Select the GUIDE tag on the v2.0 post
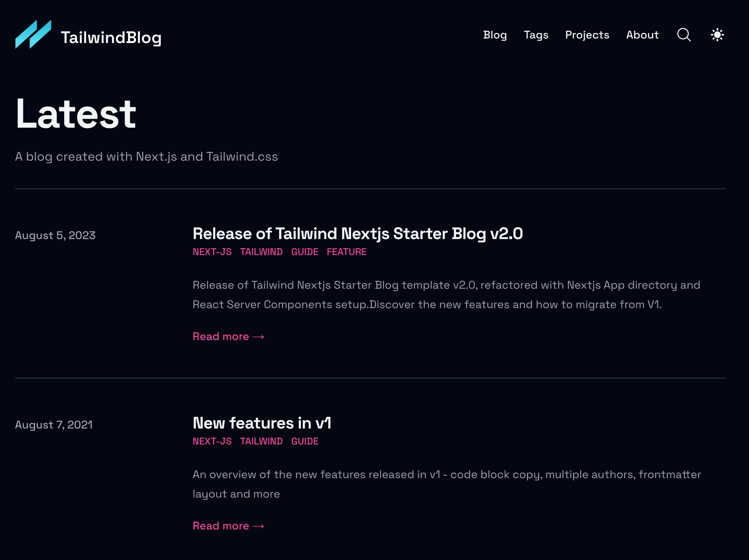The width and height of the screenshot is (749, 560). tap(305, 252)
